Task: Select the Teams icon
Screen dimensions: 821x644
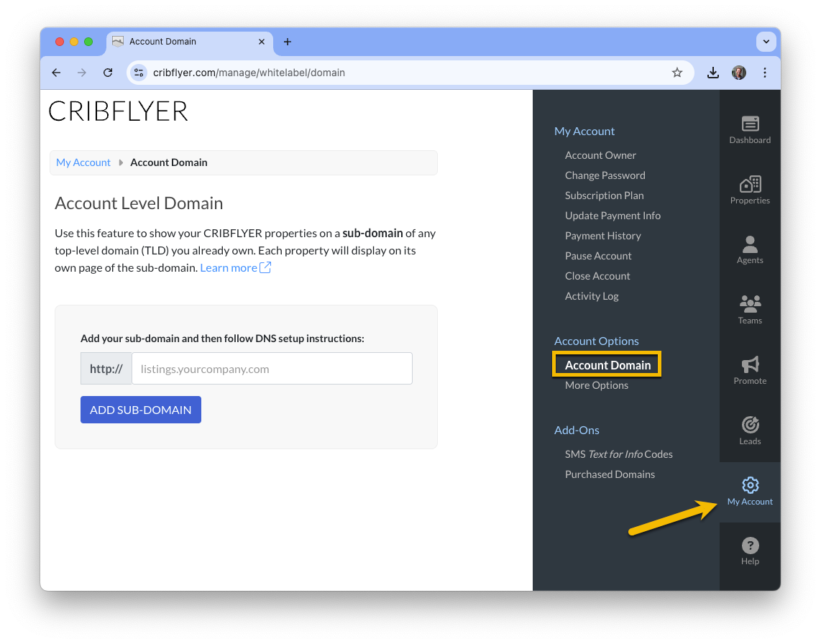Action: (750, 304)
